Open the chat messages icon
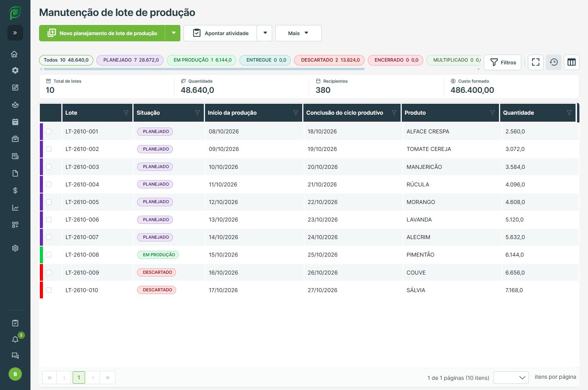This screenshot has width=588, height=390. tap(15, 356)
